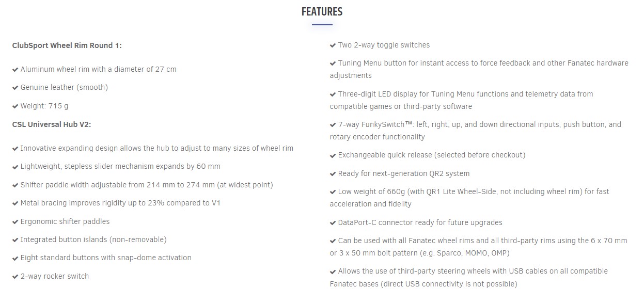Click checkmark beside Exchangeable quick release
This screenshot has width=644, height=304.
pyautogui.click(x=333, y=155)
